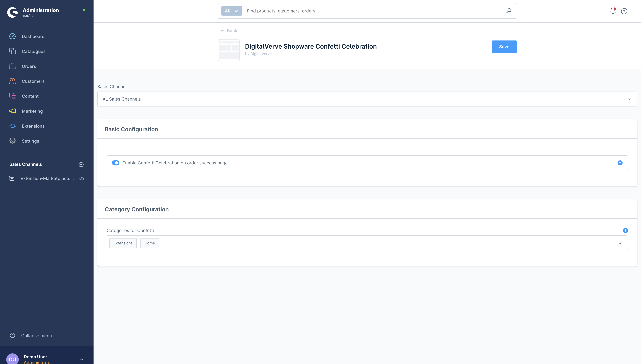The height and width of the screenshot is (364, 641).
Task: Open the Extension-Marketplace storefront icon
Action: pyautogui.click(x=12, y=178)
